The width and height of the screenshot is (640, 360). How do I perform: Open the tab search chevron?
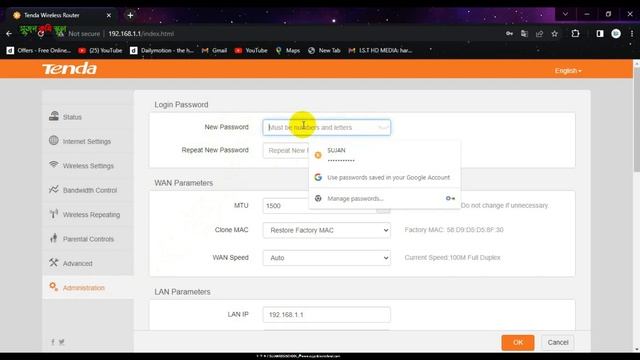tap(565, 14)
